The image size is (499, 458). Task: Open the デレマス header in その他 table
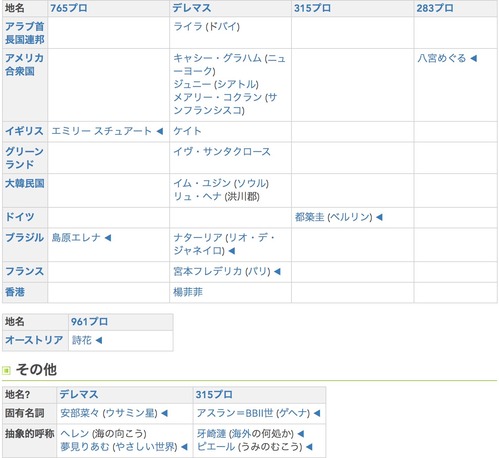click(x=79, y=395)
